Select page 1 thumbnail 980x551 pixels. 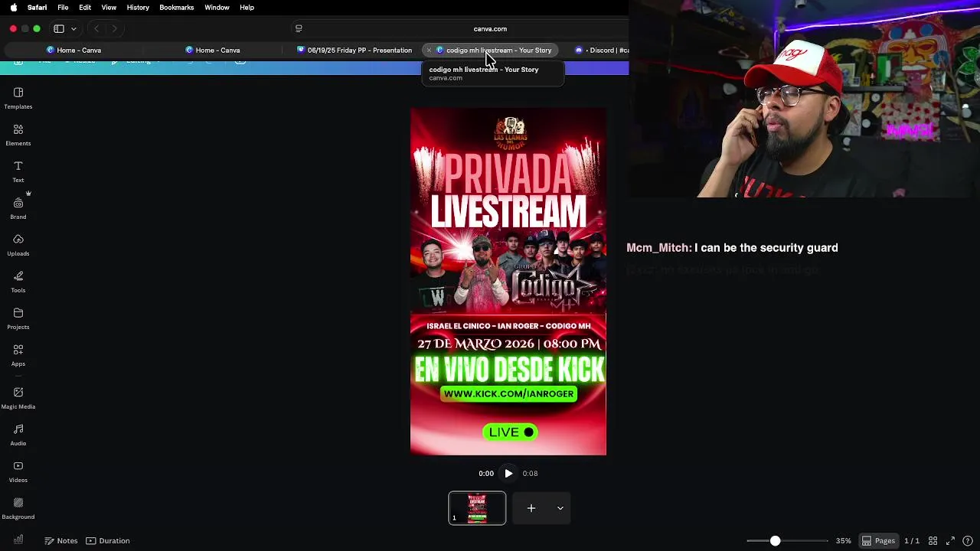point(477,508)
